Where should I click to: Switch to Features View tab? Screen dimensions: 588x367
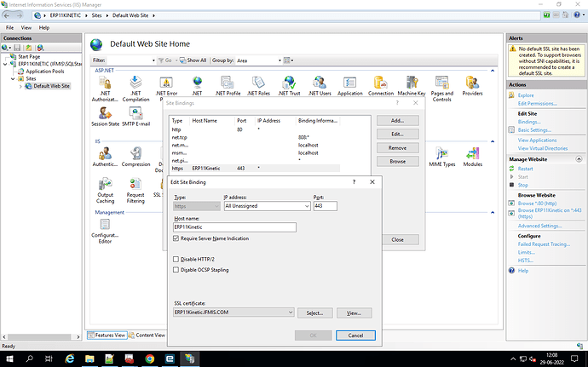click(x=107, y=335)
